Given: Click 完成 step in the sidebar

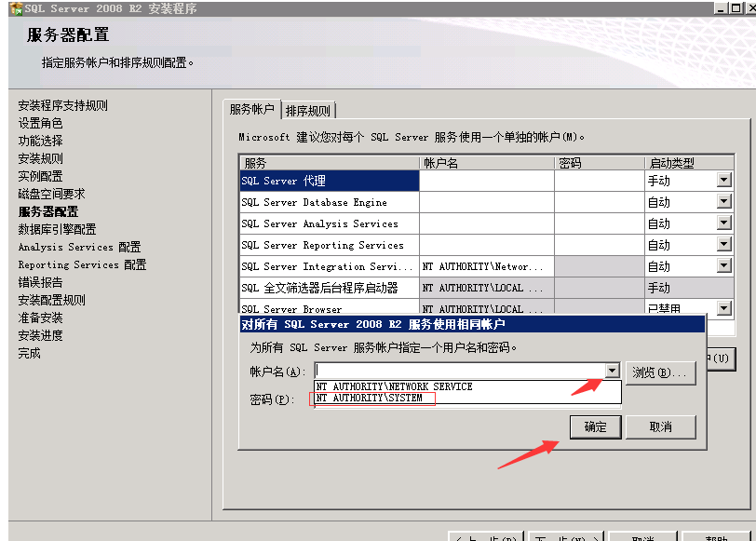Looking at the screenshot, I should (x=30, y=353).
